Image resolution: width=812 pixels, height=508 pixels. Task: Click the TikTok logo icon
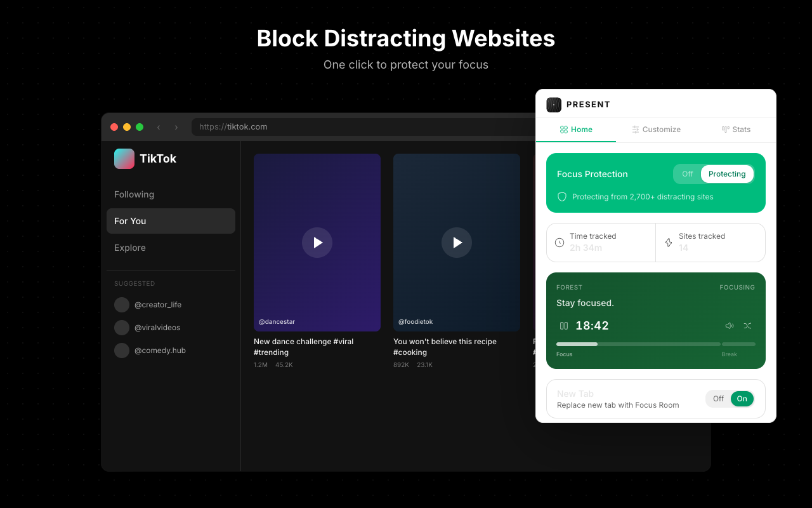124,159
